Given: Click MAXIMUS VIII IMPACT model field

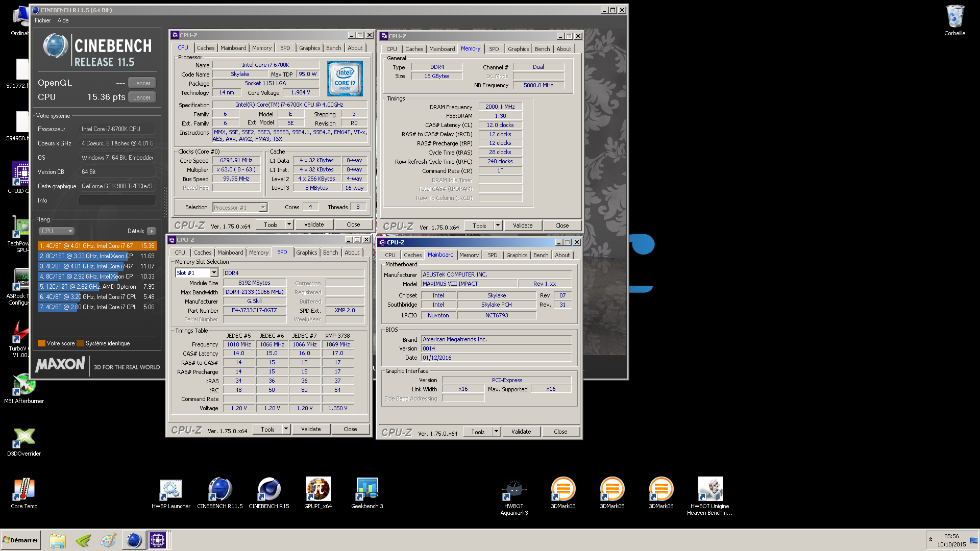Looking at the screenshot, I should tap(469, 284).
